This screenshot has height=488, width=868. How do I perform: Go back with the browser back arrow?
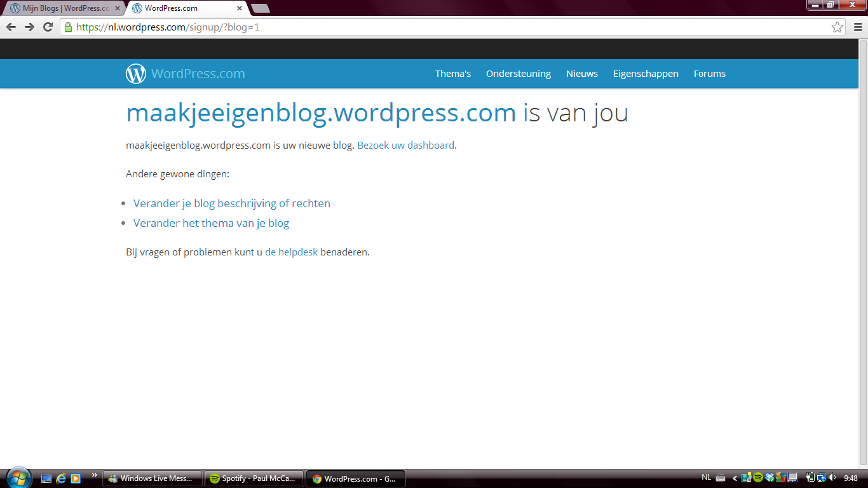pos(11,27)
